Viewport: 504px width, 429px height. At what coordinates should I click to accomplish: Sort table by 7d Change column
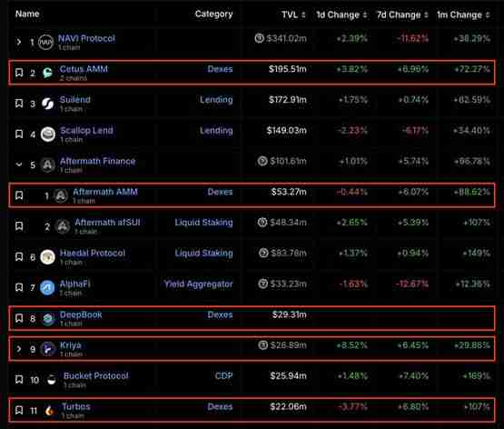(x=402, y=15)
